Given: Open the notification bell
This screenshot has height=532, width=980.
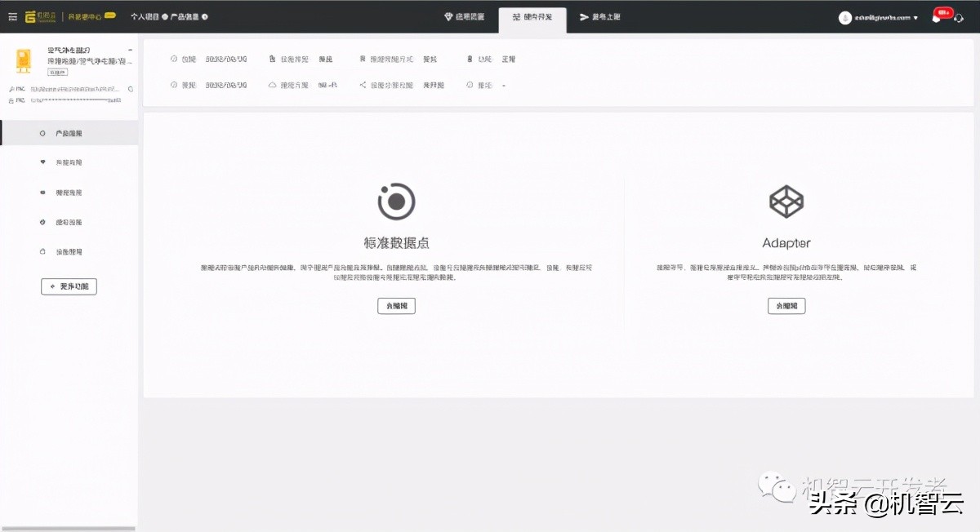Looking at the screenshot, I should 936,16.
